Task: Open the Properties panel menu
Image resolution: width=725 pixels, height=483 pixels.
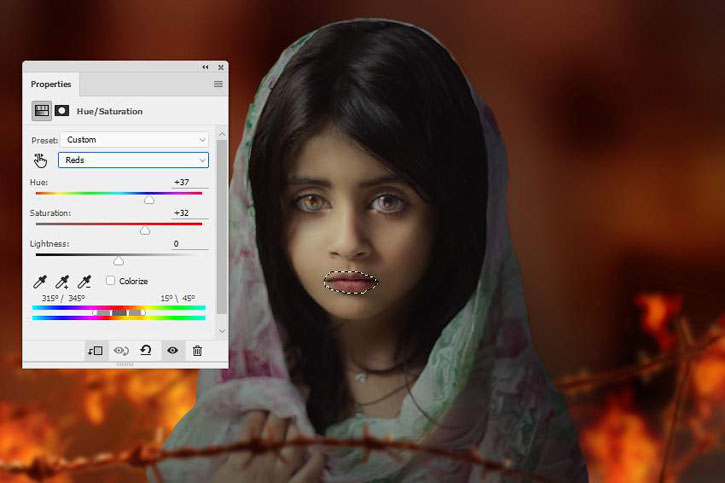Action: pos(218,84)
